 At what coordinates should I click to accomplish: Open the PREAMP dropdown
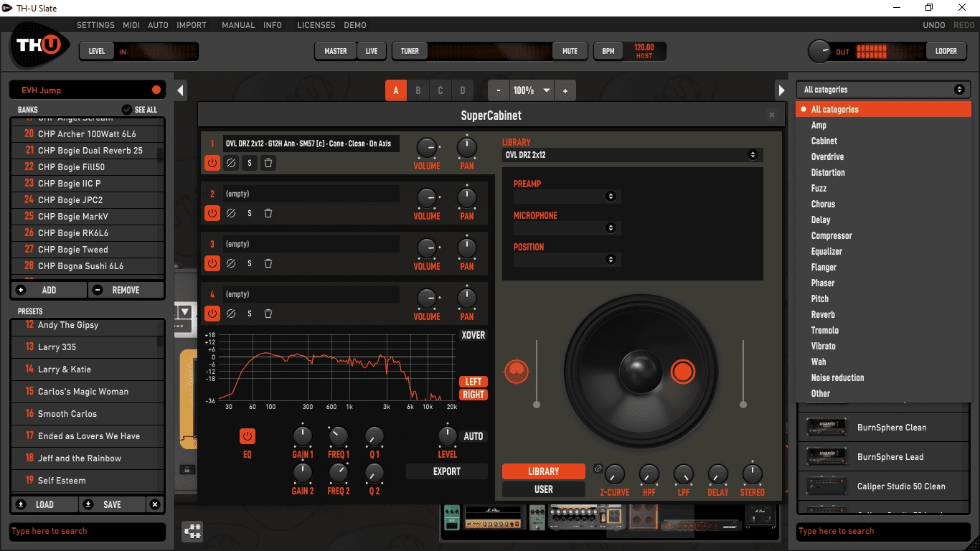567,196
